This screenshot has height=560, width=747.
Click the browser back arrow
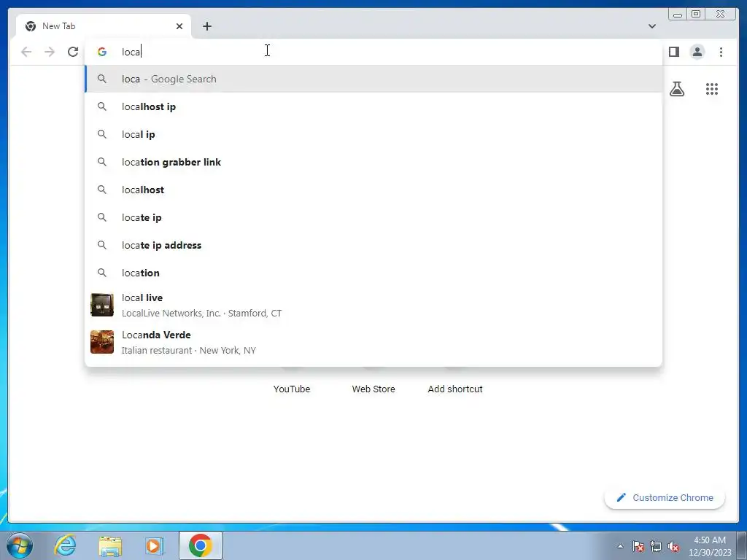point(26,52)
